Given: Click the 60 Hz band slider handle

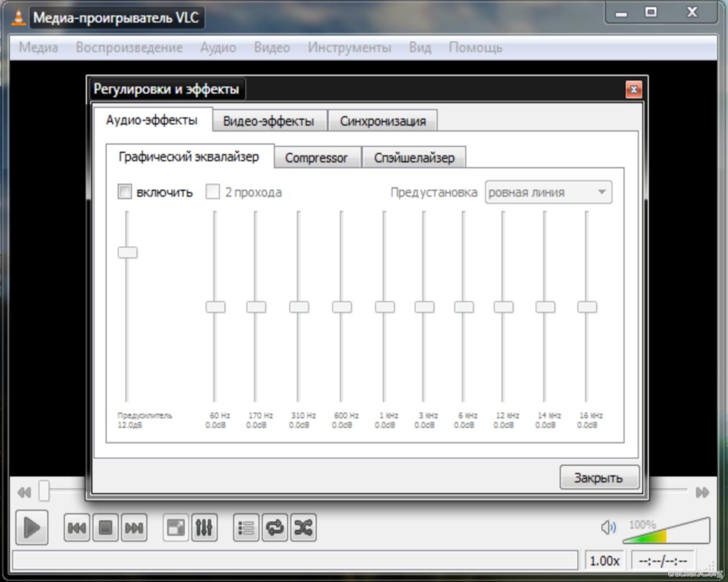Looking at the screenshot, I should coord(215,307).
